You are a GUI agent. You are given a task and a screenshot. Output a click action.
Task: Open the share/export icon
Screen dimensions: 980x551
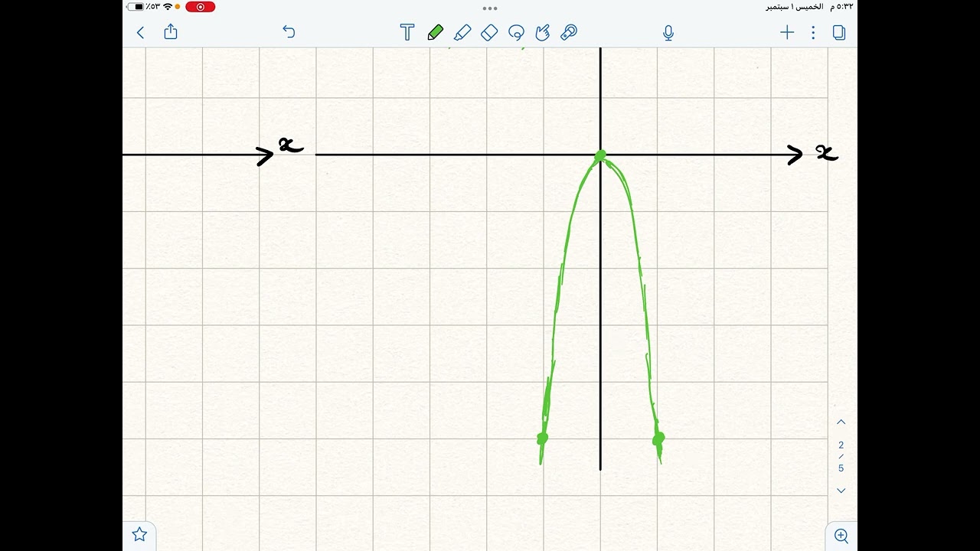tap(171, 31)
